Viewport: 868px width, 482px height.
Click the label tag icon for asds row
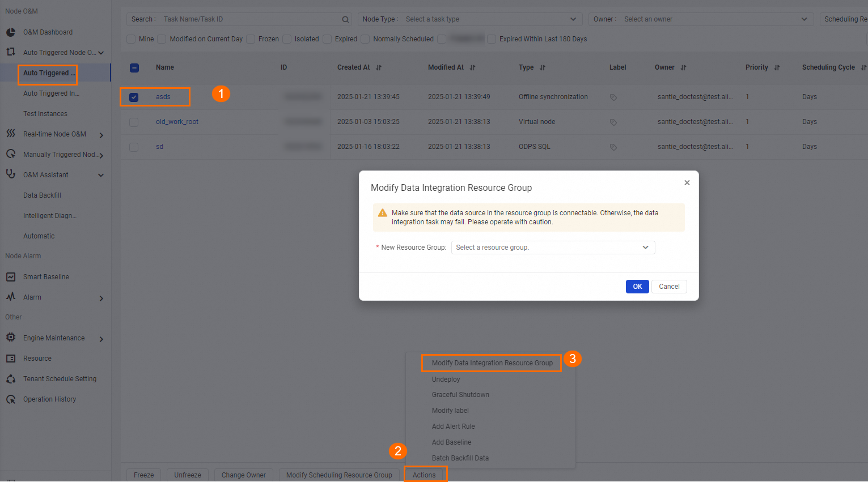click(613, 97)
